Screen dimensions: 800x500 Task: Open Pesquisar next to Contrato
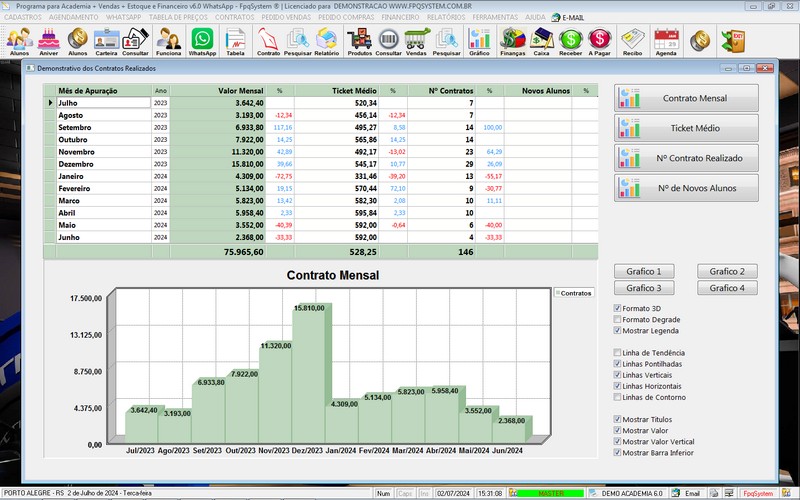(x=297, y=41)
